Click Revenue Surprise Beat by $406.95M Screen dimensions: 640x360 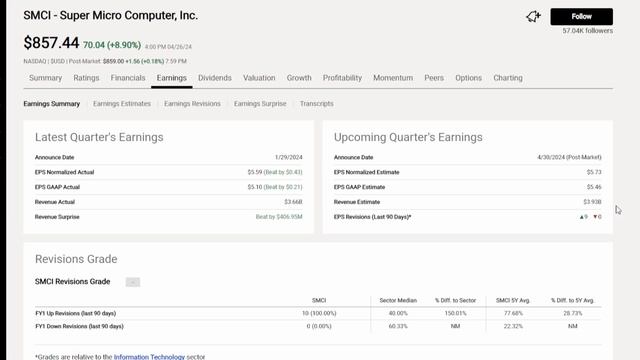click(279, 217)
